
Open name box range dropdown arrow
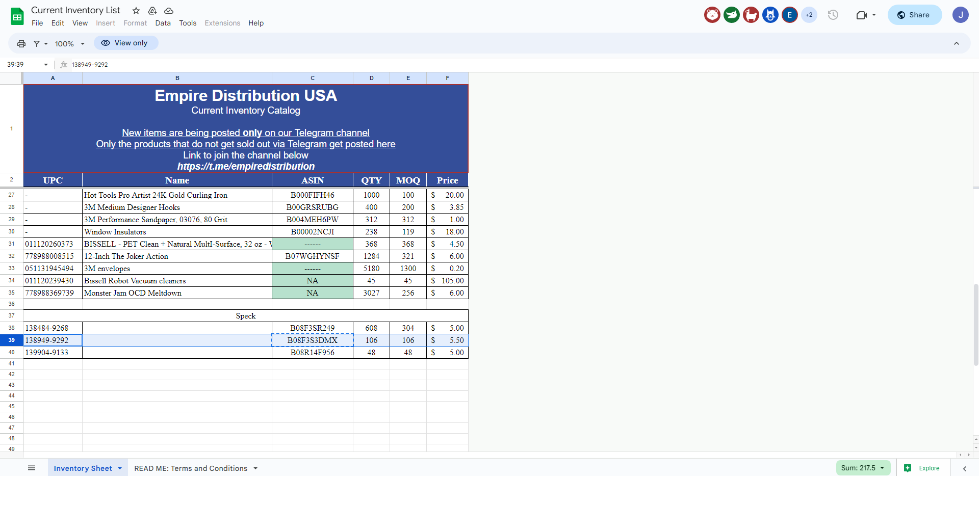coord(46,65)
